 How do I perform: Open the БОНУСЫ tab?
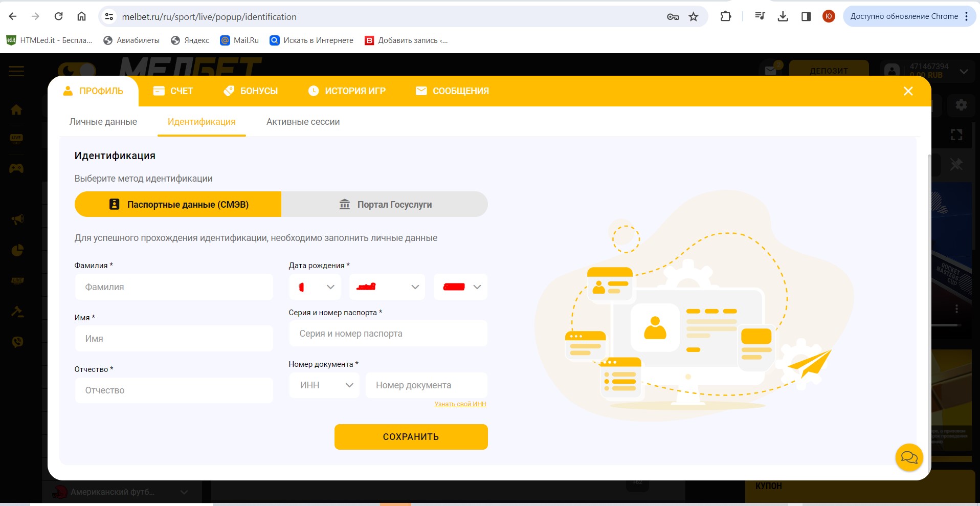tap(251, 91)
